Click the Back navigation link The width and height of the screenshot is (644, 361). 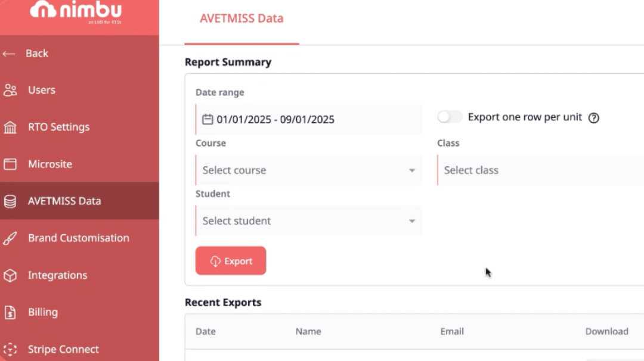[28, 53]
